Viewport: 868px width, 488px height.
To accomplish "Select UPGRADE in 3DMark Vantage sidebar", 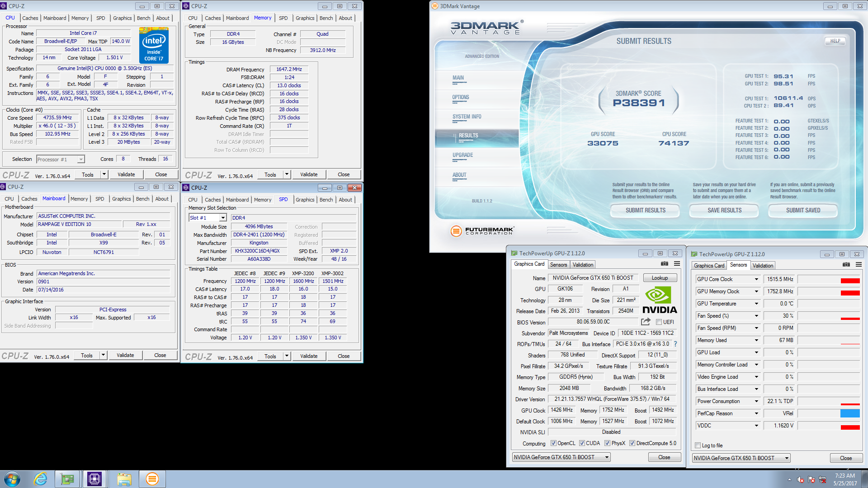I will tap(462, 155).
